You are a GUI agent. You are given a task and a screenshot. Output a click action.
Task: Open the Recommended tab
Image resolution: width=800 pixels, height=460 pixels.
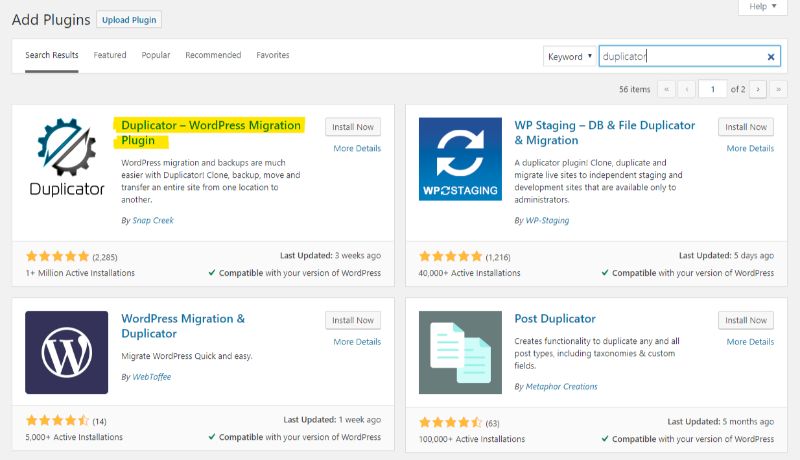click(x=213, y=55)
